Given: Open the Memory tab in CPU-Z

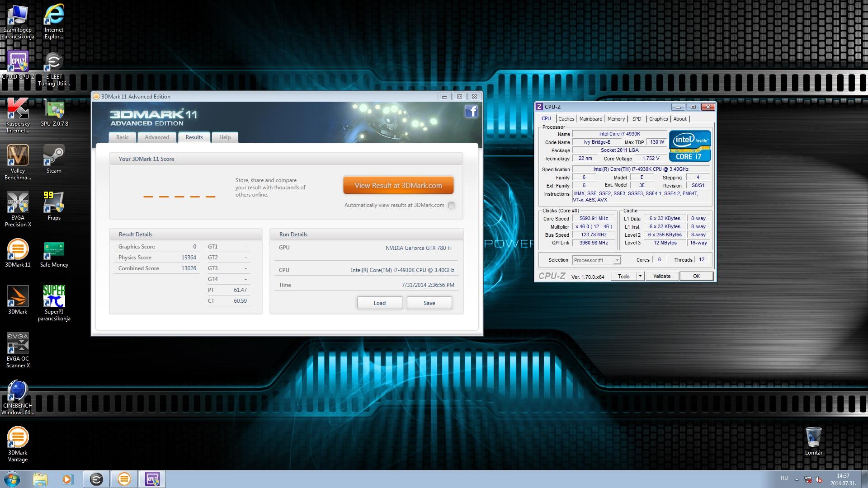Looking at the screenshot, I should pyautogui.click(x=616, y=119).
